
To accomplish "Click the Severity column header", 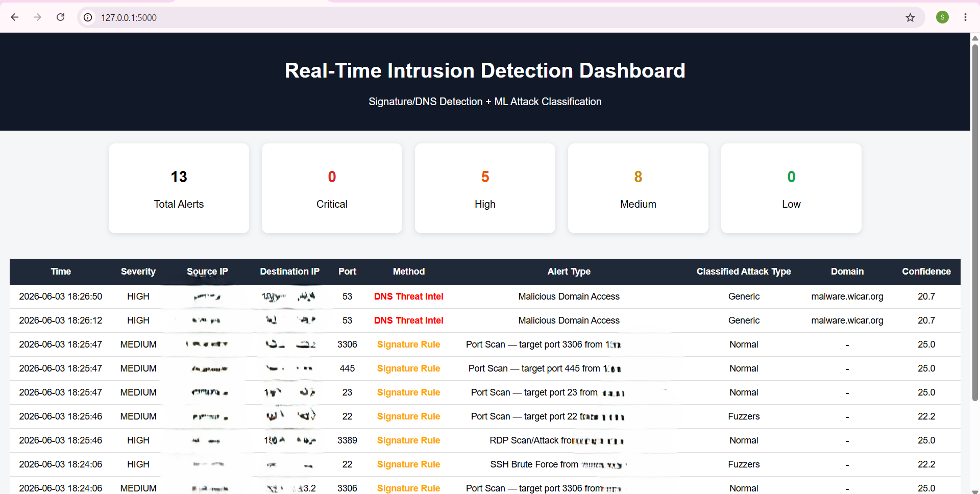I will 138,271.
